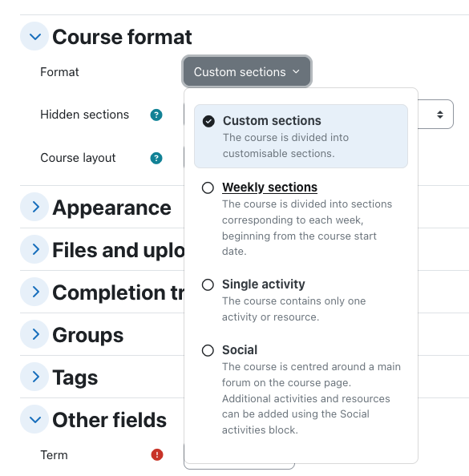Click the checkmark icon on Custom sections
Image resolution: width=469 pixels, height=476 pixels.
(x=208, y=122)
